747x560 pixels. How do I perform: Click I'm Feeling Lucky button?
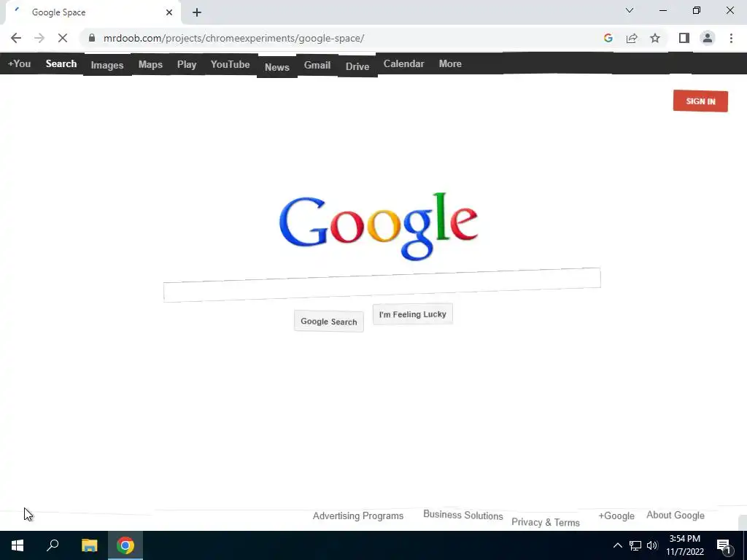[x=413, y=314]
